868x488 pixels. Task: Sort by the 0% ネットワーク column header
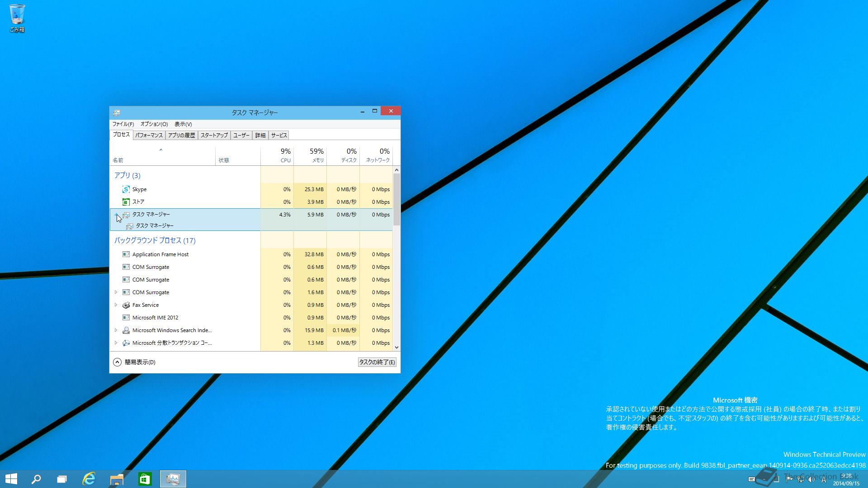click(x=376, y=155)
